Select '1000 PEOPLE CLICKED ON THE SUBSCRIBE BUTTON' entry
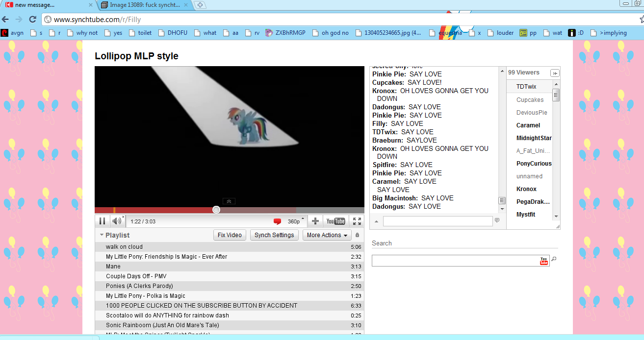Image resolution: width=644 pixels, height=340 pixels. pyautogui.click(x=229, y=306)
